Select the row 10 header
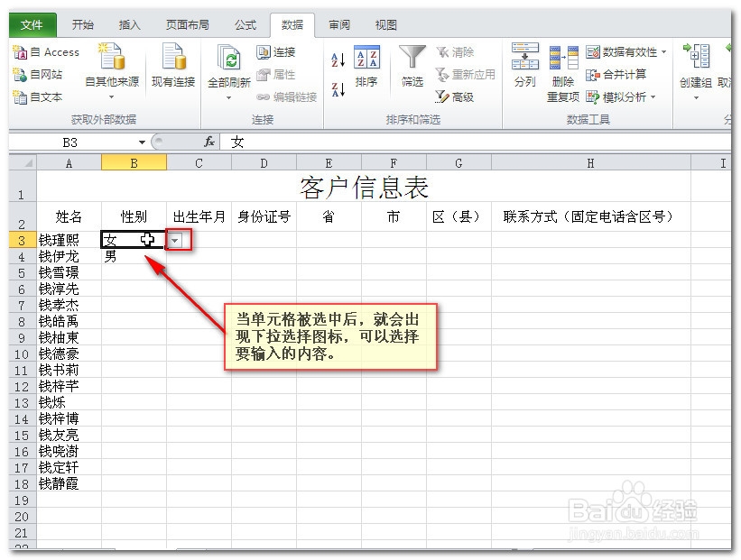This screenshot has width=741, height=560. pyautogui.click(x=23, y=354)
